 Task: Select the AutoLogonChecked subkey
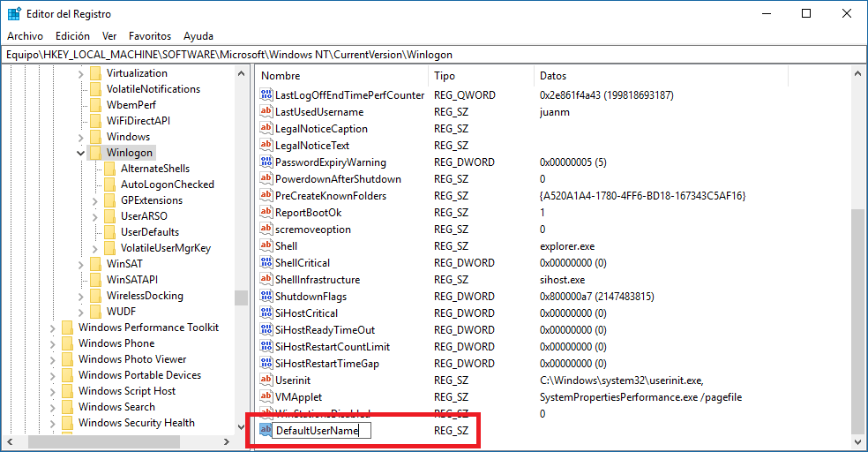coord(168,185)
